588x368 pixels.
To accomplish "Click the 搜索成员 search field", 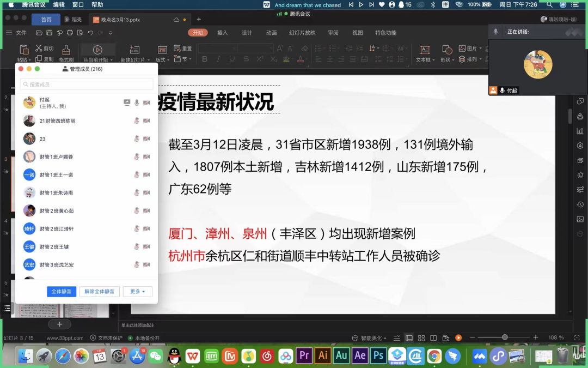I will 87,85.
